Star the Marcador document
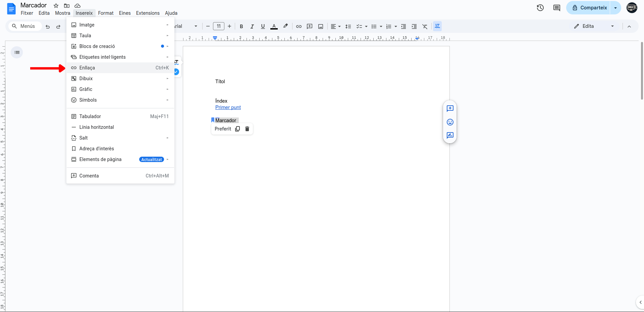Screen dimensions: 644x312 56,6
